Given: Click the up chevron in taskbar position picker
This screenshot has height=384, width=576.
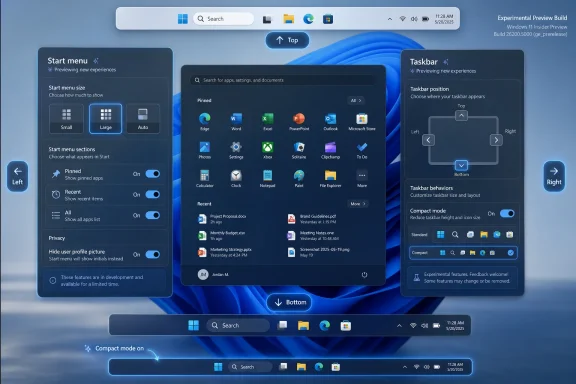Looking at the screenshot, I should point(461,115).
